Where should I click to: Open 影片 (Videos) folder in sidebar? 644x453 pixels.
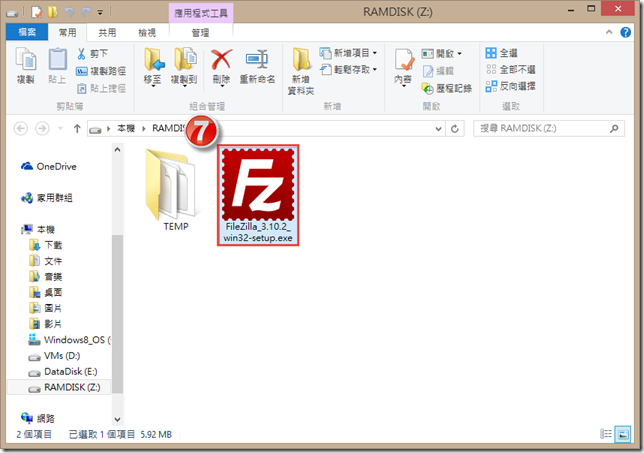pos(46,324)
